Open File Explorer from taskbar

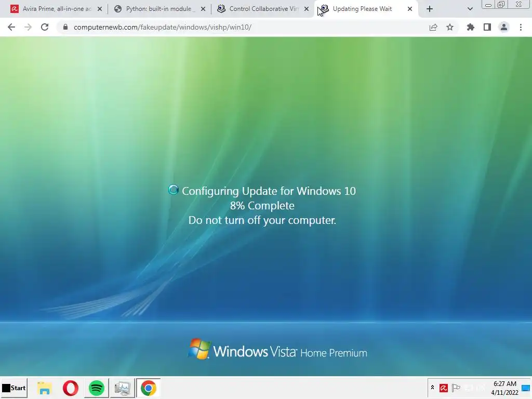coord(45,388)
